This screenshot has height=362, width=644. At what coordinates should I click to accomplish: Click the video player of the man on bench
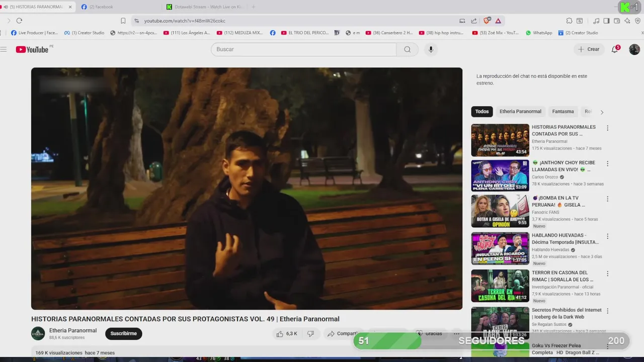point(247,189)
